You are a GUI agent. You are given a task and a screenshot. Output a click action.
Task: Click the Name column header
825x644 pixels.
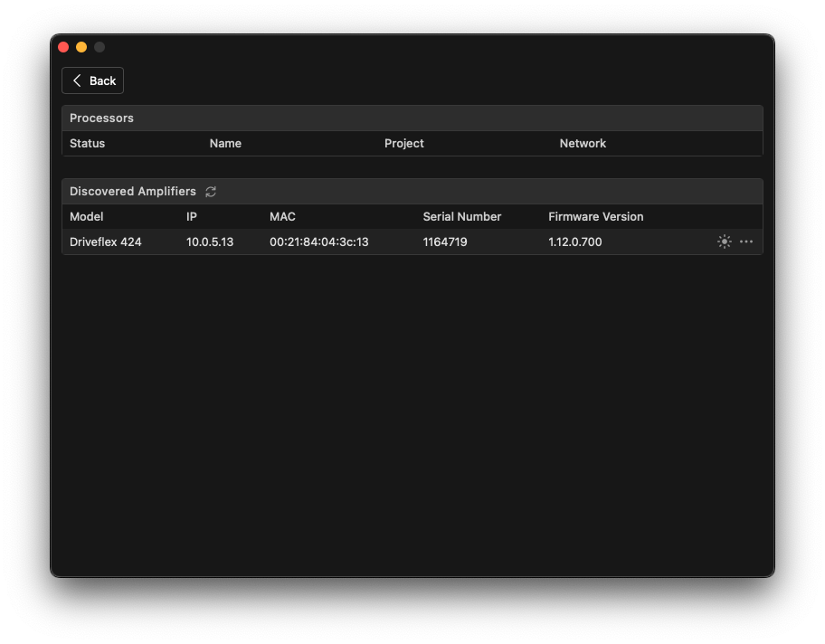(x=225, y=143)
